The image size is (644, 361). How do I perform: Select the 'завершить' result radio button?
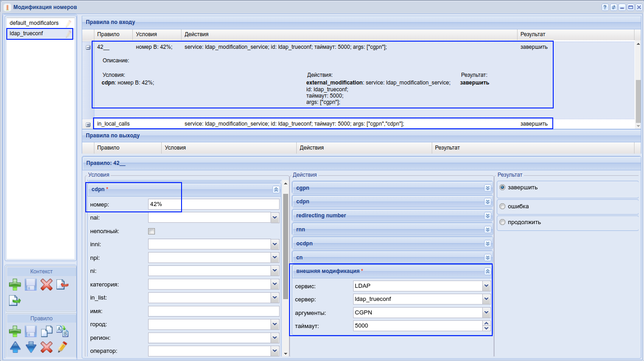(x=502, y=188)
